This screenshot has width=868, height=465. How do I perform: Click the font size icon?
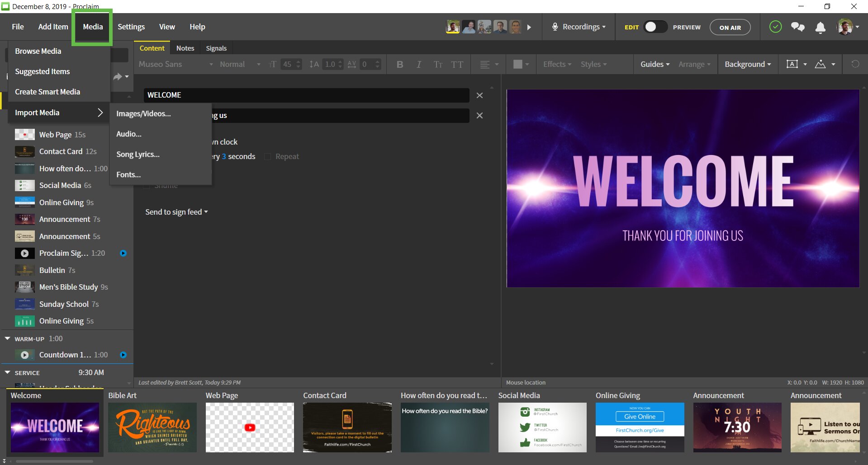pyautogui.click(x=273, y=64)
